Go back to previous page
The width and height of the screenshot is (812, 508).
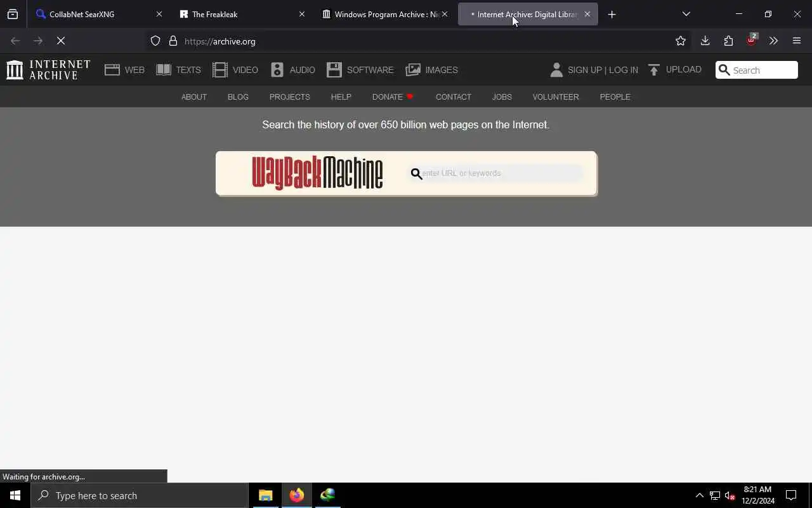[x=15, y=41]
